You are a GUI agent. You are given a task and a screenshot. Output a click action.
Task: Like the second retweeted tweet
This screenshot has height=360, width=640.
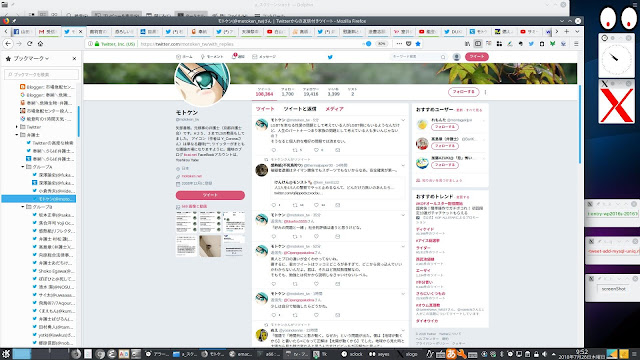coord(316,205)
